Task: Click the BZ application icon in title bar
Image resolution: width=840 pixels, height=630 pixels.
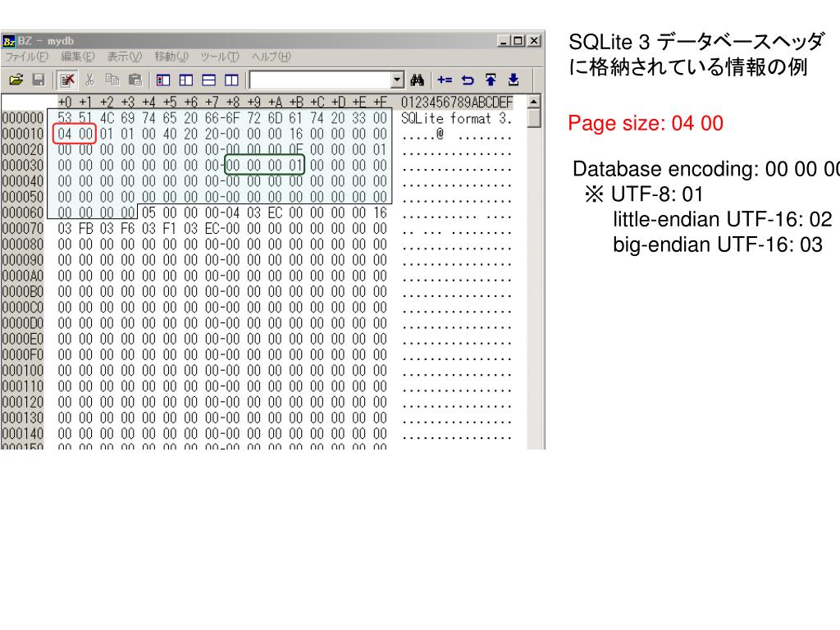Action: click(8, 41)
